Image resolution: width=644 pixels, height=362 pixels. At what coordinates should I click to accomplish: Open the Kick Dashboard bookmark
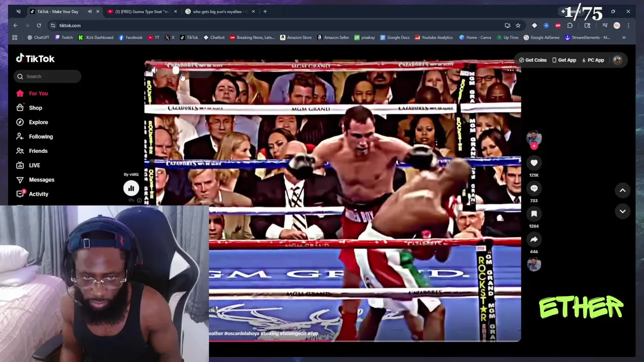tap(96, 37)
